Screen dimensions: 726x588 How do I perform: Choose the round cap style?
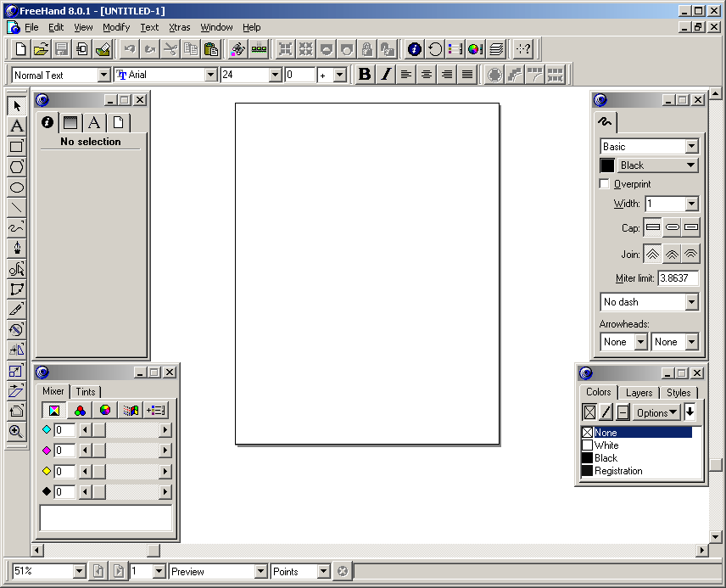coord(672,227)
